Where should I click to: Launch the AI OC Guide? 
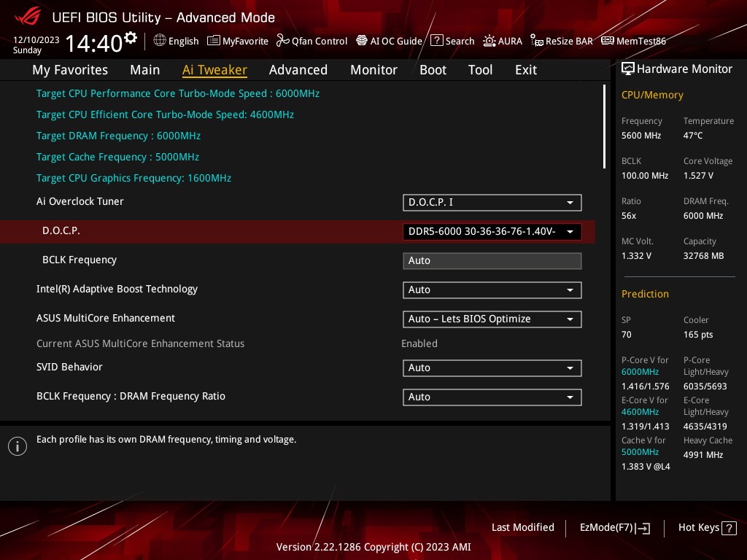389,41
